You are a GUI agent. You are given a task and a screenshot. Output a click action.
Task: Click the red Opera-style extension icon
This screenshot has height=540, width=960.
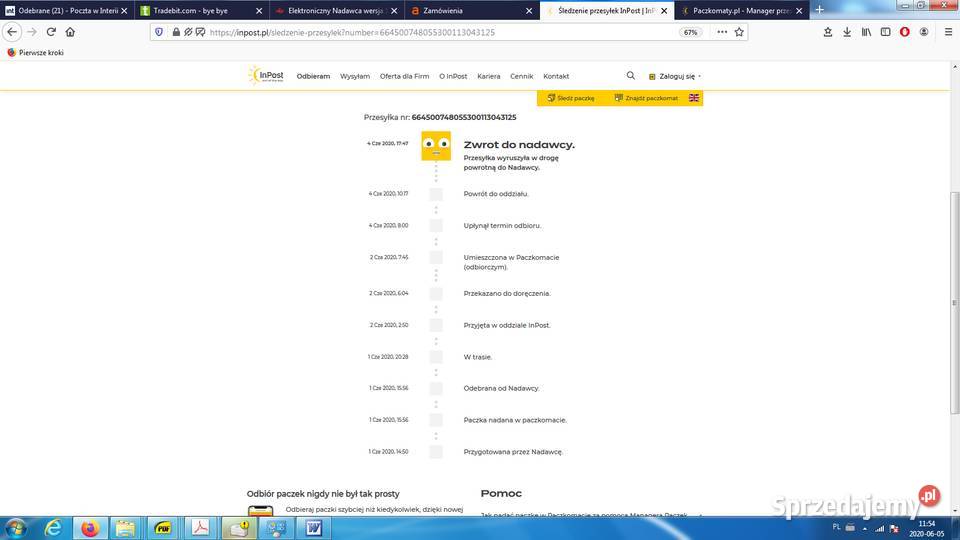pyautogui.click(x=904, y=32)
